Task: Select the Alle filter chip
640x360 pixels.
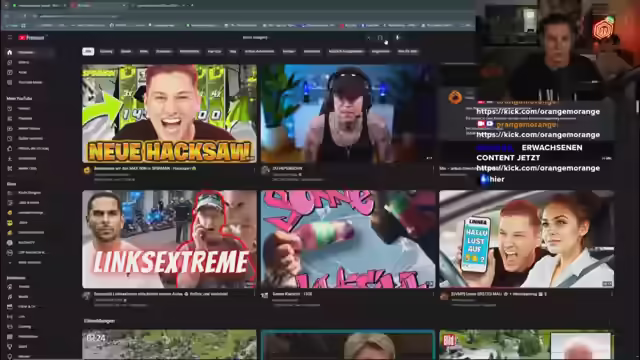Action: [x=88, y=51]
